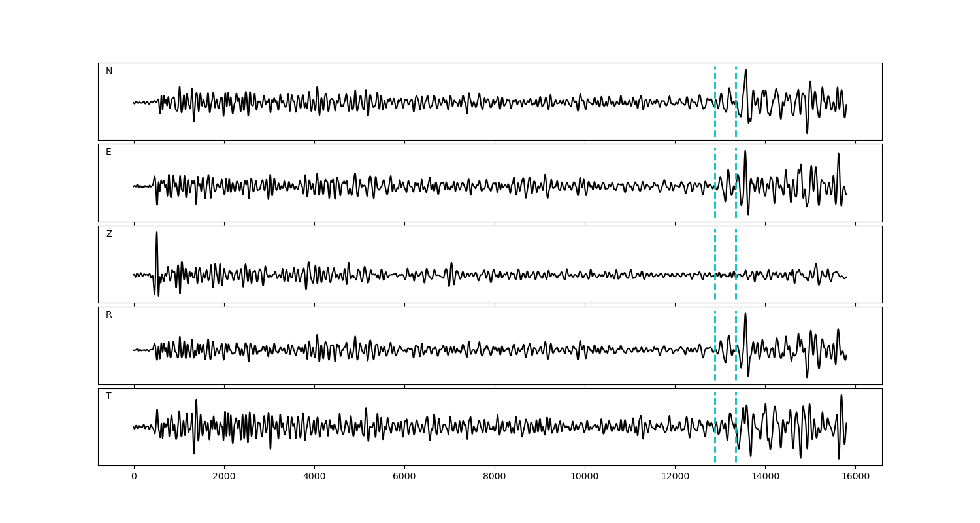Image resolution: width=980 pixels, height=523 pixels.
Task: Click the N panel label
Action: click(109, 71)
